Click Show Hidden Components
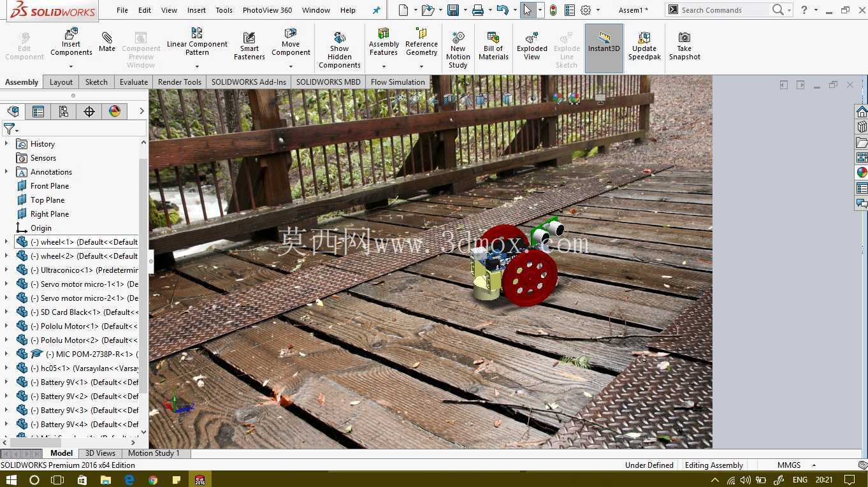 pos(340,50)
